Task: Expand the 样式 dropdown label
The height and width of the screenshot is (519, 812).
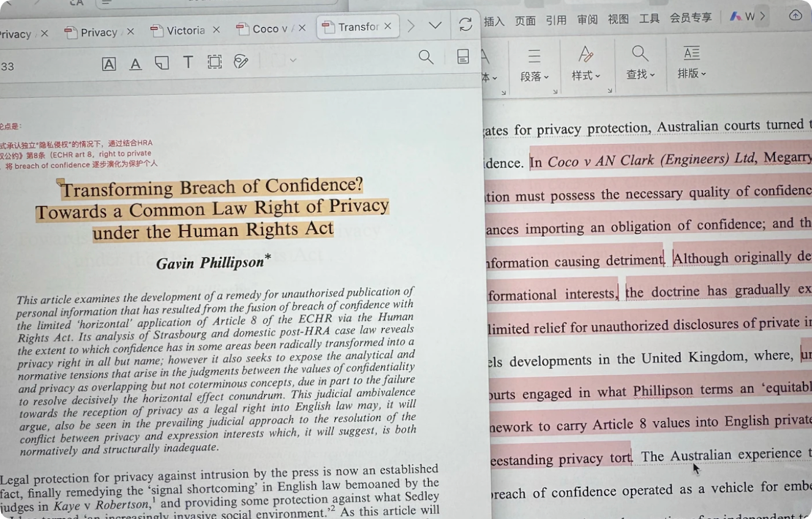Action: click(586, 75)
